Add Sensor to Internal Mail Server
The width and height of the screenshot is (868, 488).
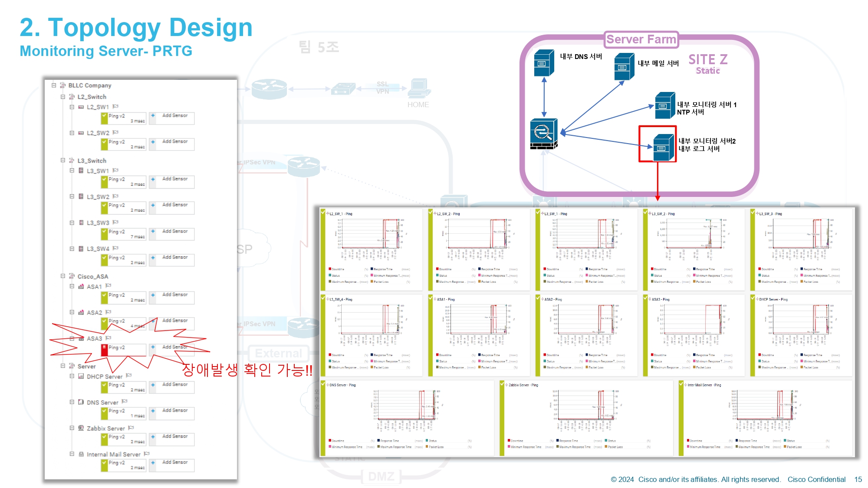pyautogui.click(x=171, y=465)
